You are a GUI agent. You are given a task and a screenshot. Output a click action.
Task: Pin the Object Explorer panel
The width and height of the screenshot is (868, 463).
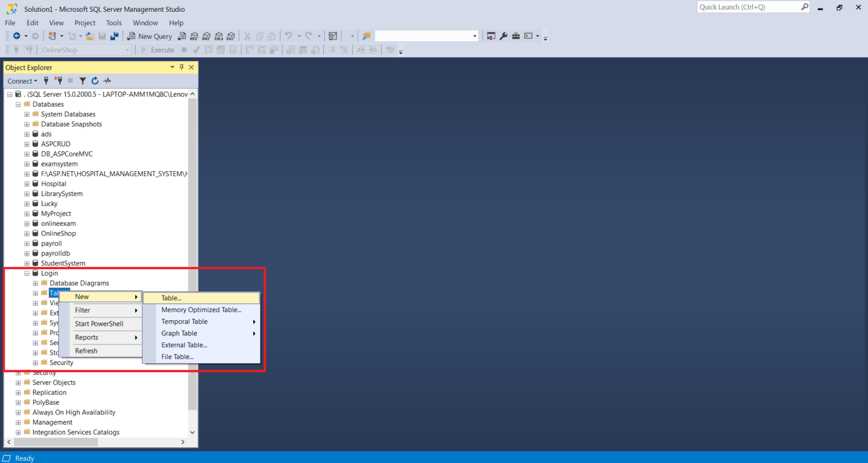(x=181, y=67)
